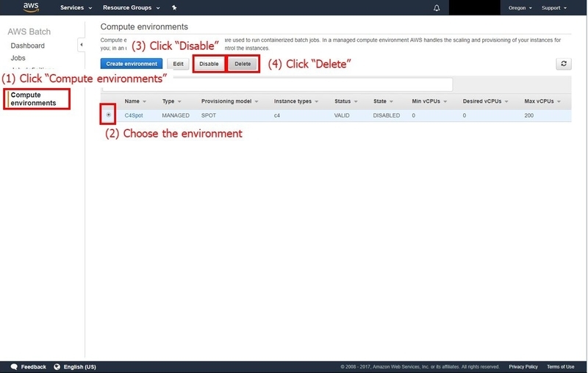Sort by Type column header
The height and width of the screenshot is (373, 588).
click(x=172, y=101)
